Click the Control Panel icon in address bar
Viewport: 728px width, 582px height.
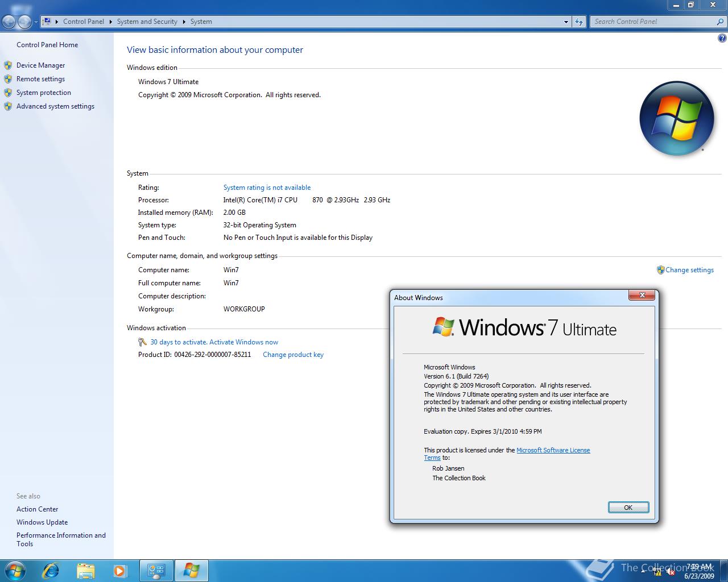48,21
